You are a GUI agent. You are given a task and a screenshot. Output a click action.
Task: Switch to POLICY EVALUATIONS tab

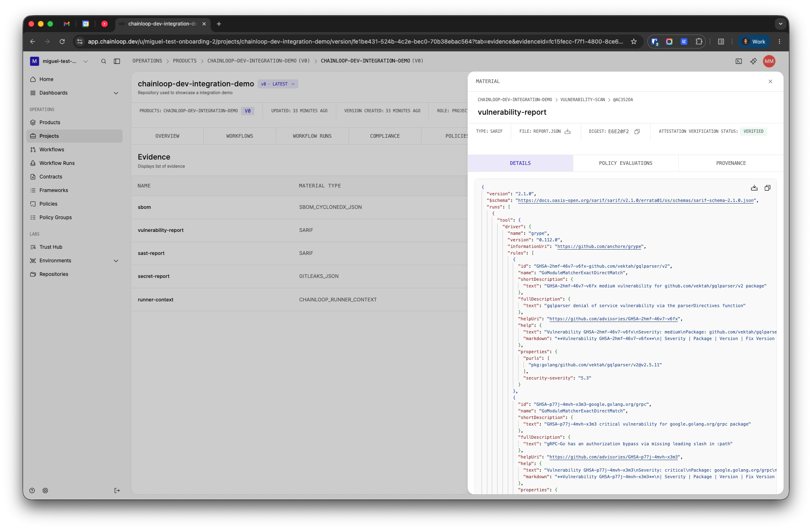pyautogui.click(x=626, y=163)
